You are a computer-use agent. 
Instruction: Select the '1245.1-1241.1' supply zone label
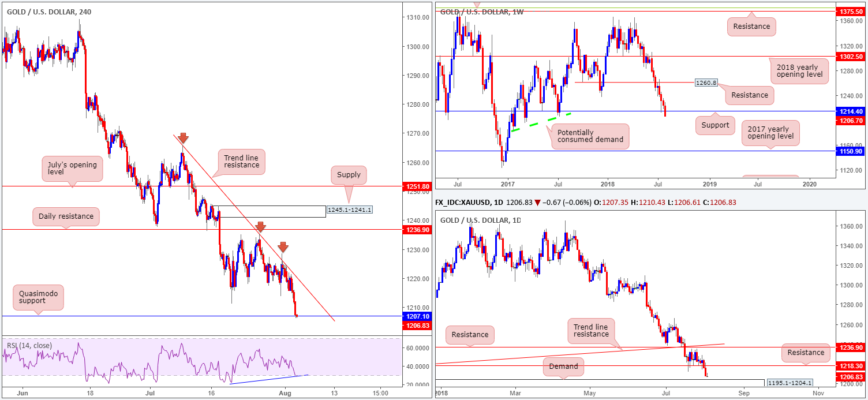349,211
